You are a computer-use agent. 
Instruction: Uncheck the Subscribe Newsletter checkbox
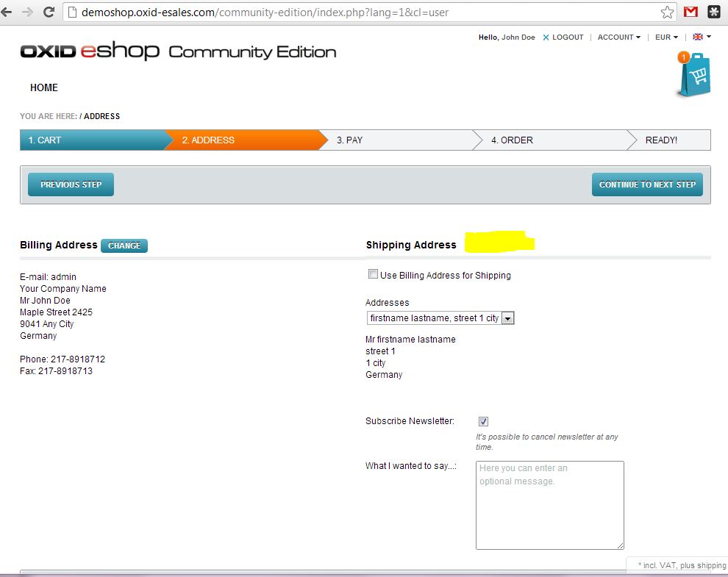[483, 422]
